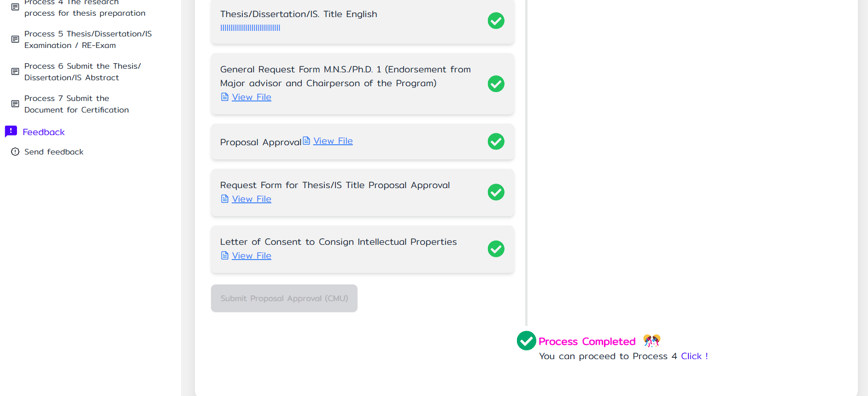Open Send feedback in sidebar
Screen dimensions: 868x396
tap(54, 152)
